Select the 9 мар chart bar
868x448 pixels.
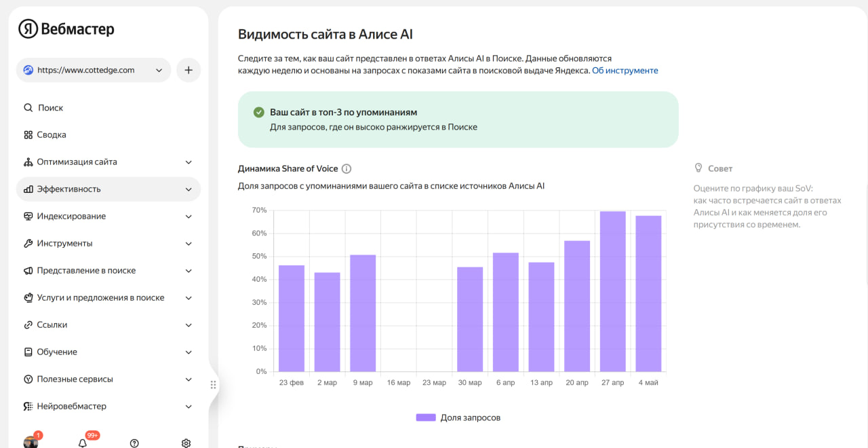(363, 313)
